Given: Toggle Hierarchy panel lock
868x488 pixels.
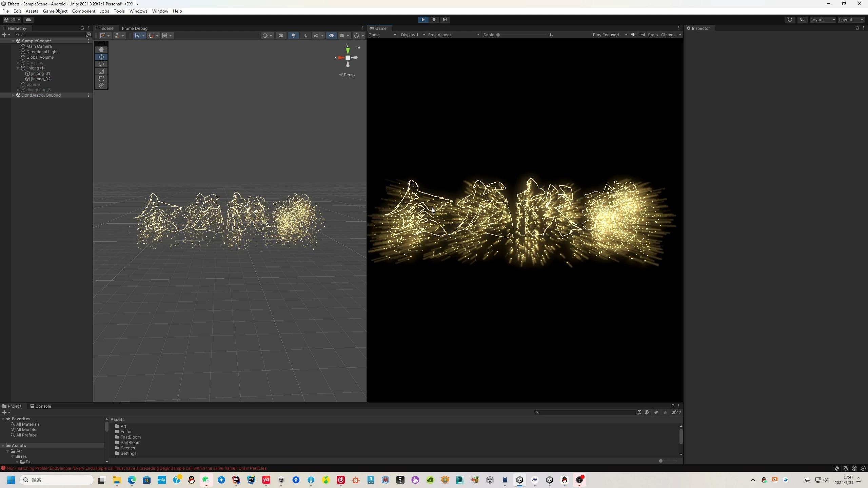Looking at the screenshot, I should point(82,28).
